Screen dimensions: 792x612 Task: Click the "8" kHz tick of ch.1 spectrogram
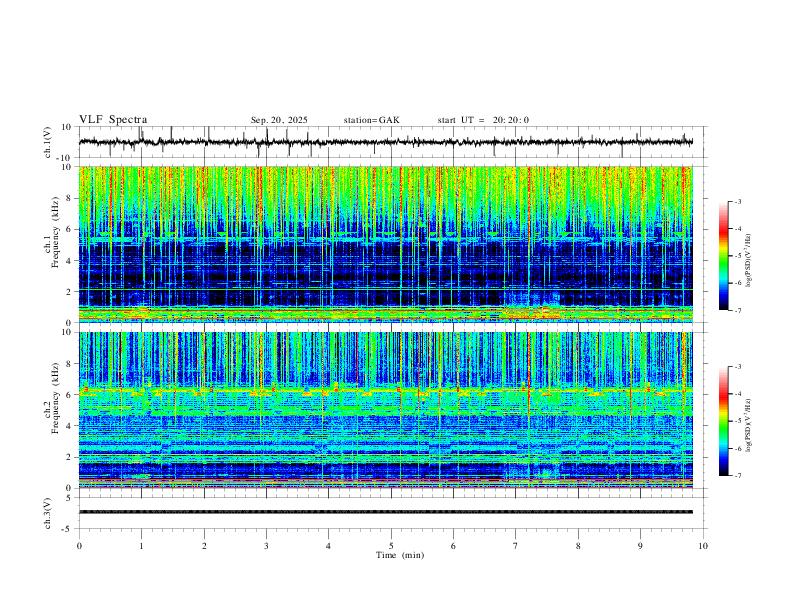tap(70, 198)
